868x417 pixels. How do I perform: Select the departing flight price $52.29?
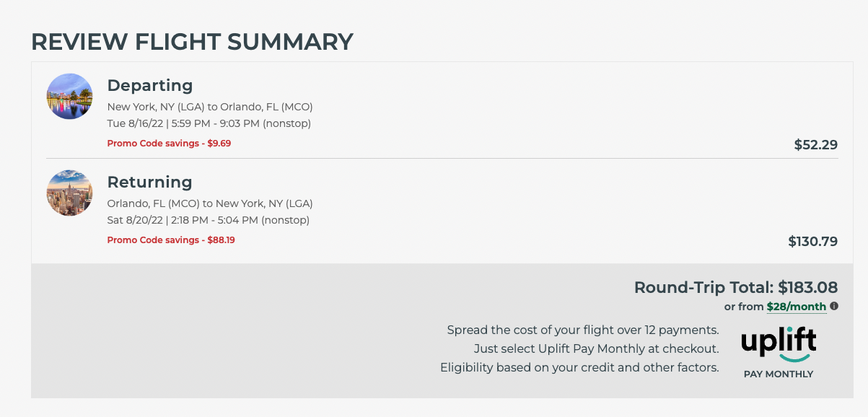815,144
